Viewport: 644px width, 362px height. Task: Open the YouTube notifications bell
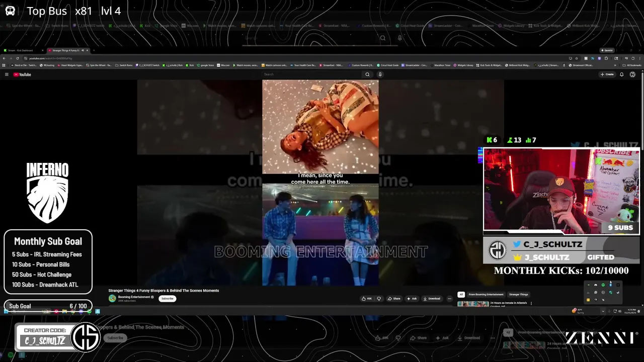[622, 74]
